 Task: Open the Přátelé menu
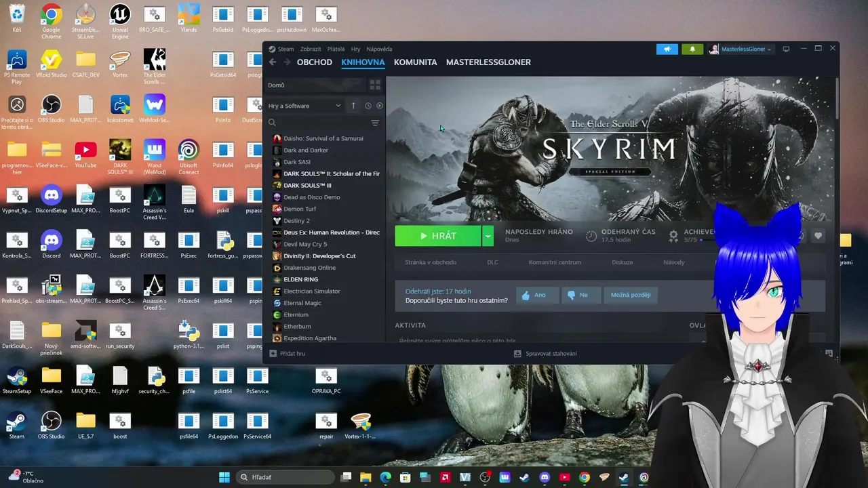[336, 49]
